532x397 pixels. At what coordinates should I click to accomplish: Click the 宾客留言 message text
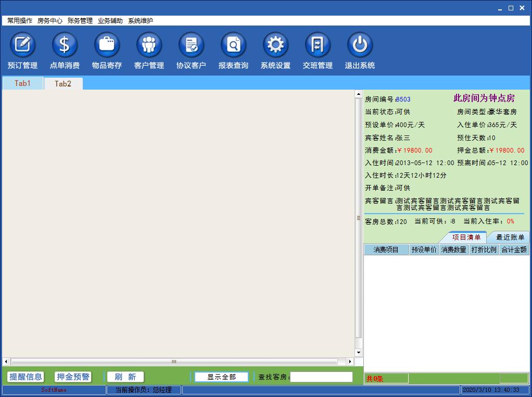click(x=458, y=204)
